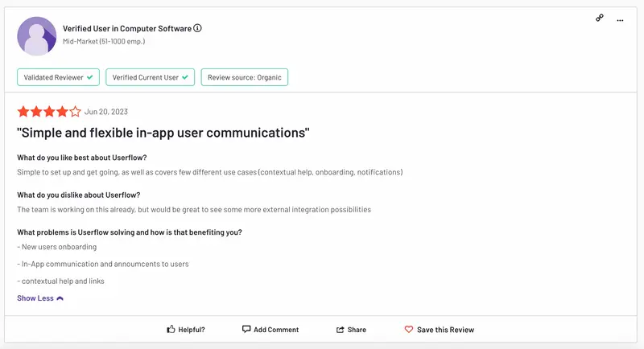Click the Helpful? label
Viewport: 644px width, 349px height.
(x=192, y=330)
